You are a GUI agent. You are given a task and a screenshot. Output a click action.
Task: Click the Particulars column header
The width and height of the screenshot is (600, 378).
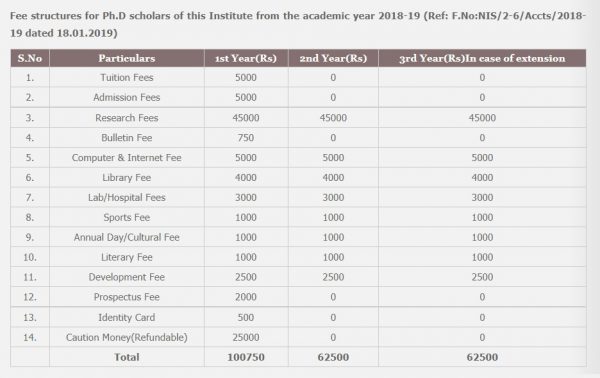[x=127, y=58]
